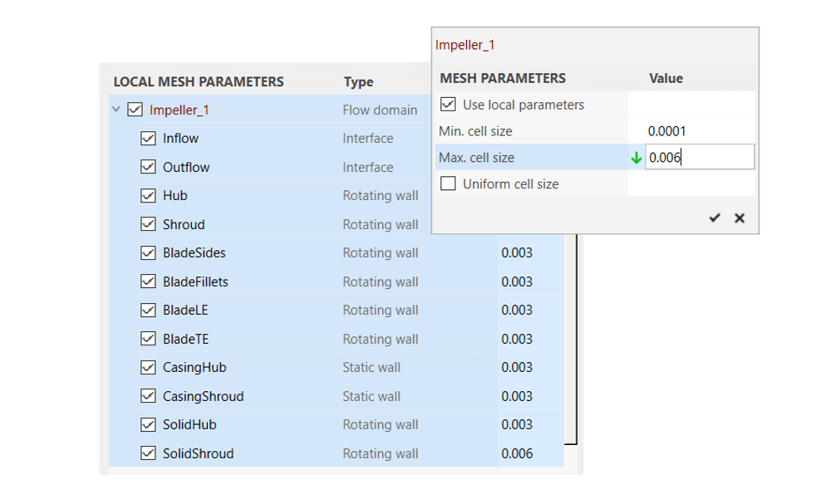Enable the Uniform cell size checkbox
Viewport: 826px width, 504px height.
(x=448, y=183)
